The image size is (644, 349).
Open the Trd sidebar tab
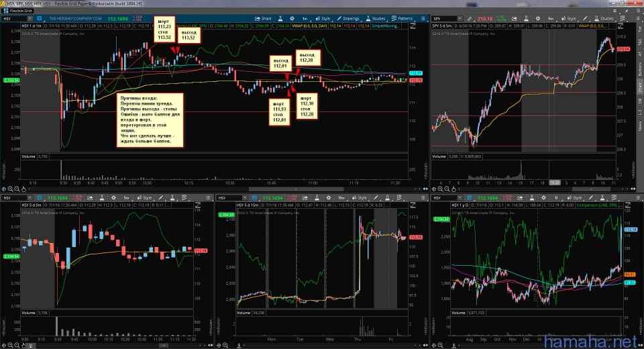point(639,30)
